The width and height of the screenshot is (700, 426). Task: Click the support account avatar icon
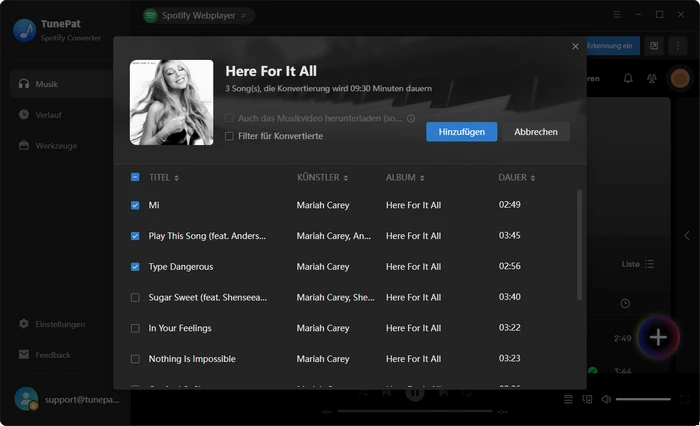pos(26,399)
